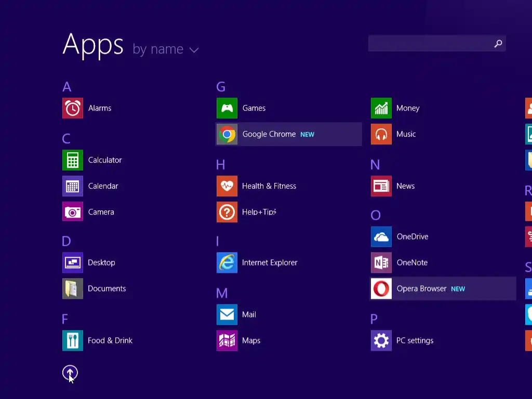Launch Calculator from its green icon
The image size is (532, 399).
pos(73,160)
